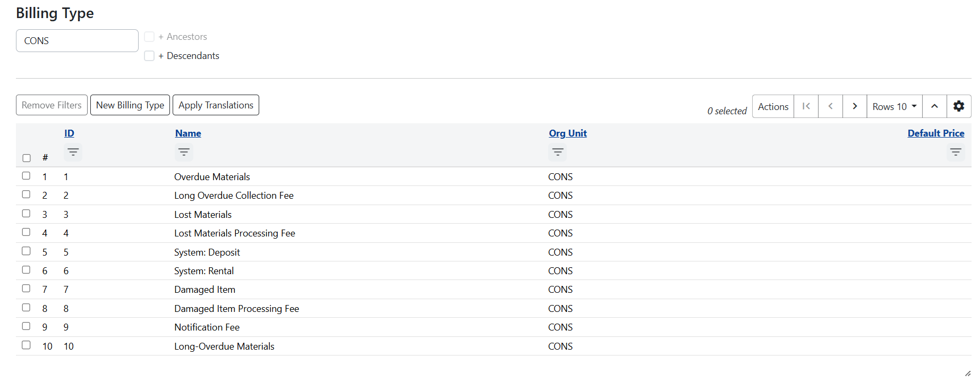Go to the first page of results
This screenshot has height=381, width=980.
click(806, 106)
